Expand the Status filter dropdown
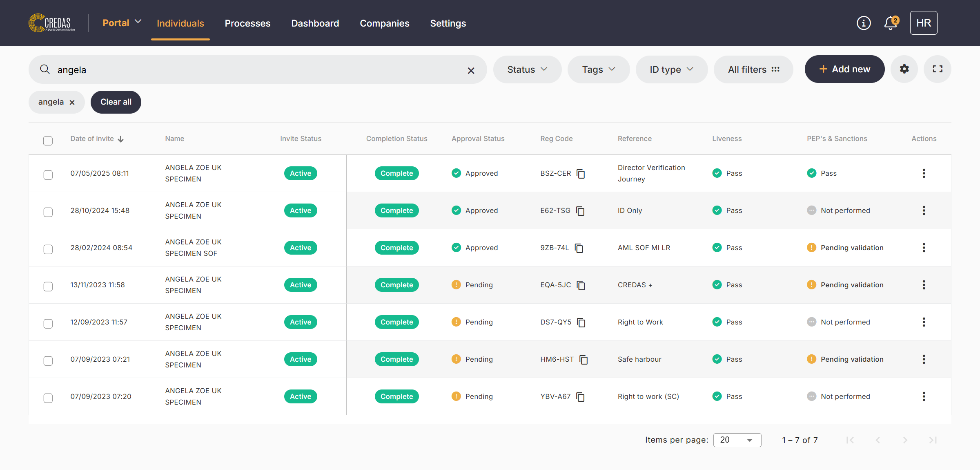The width and height of the screenshot is (980, 470). [527, 69]
